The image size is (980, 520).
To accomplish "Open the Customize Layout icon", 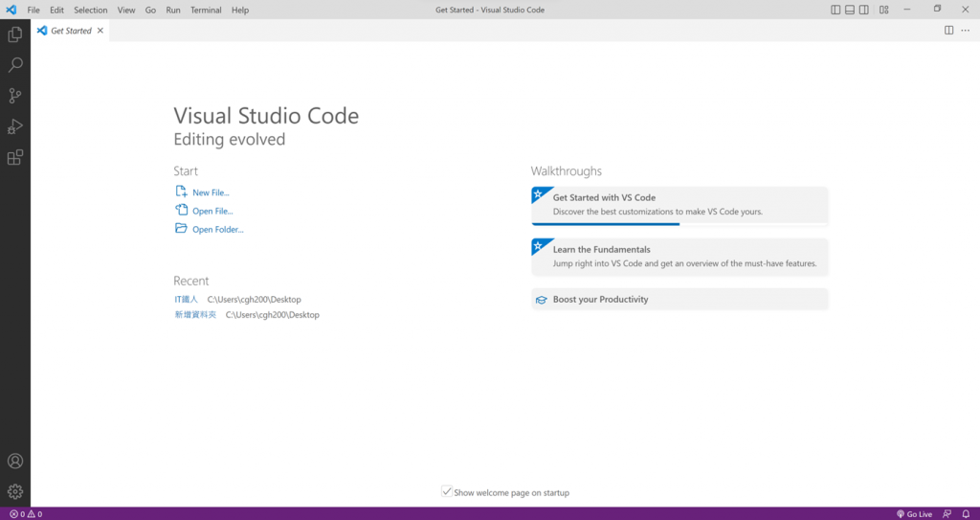I will click(x=883, y=10).
